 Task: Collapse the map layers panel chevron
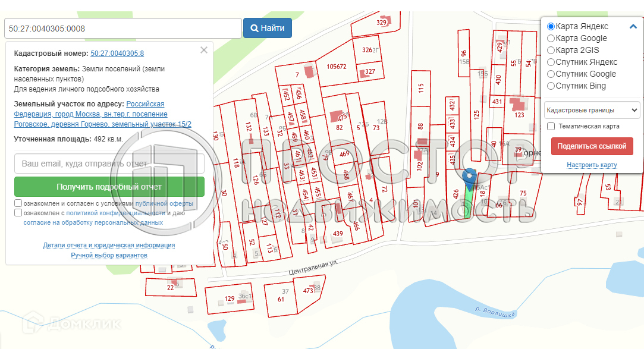pyautogui.click(x=633, y=27)
